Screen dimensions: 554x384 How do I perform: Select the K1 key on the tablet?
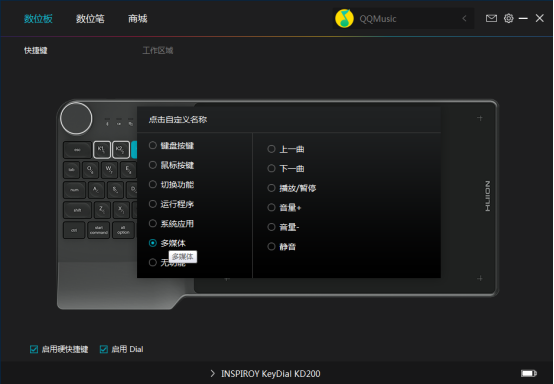[x=102, y=150]
